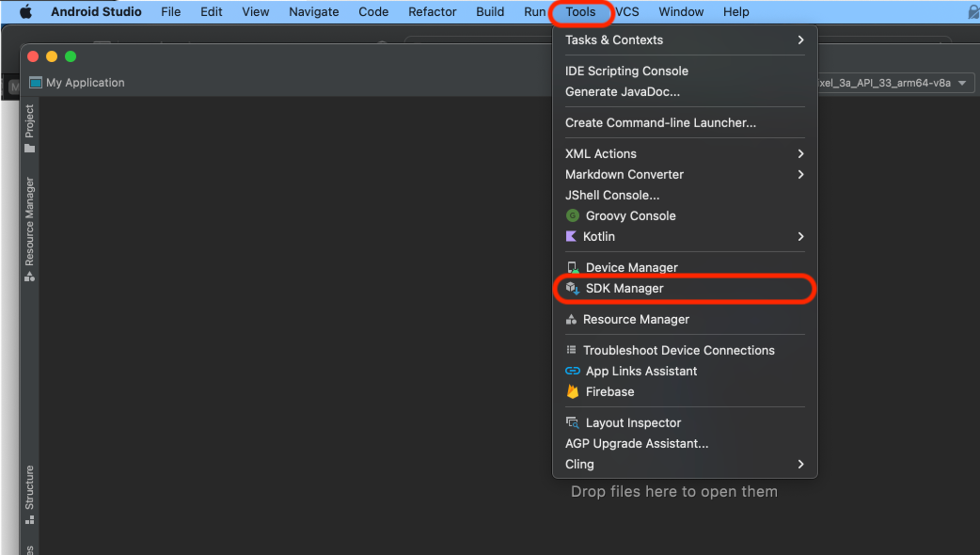The image size is (980, 555).
Task: Click the Tools menu in menu bar
Action: pyautogui.click(x=581, y=12)
